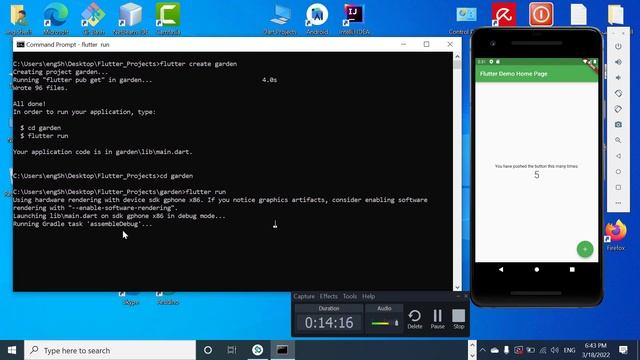The height and width of the screenshot is (360, 640).
Task: Open Camtasia desktop shortcut
Action: (x=168, y=19)
